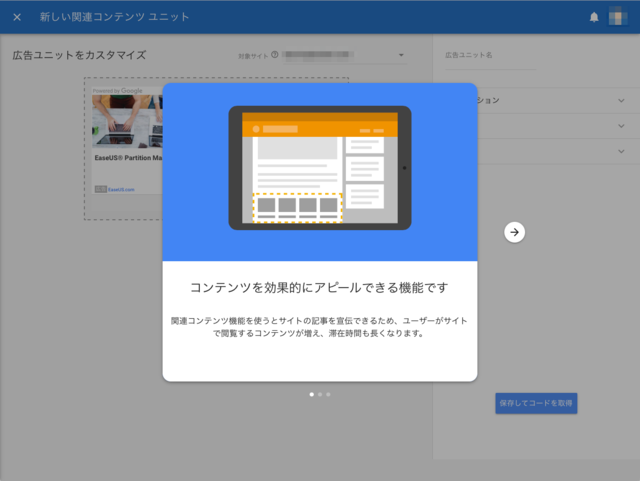Expand the third settings section chevron

click(x=621, y=151)
